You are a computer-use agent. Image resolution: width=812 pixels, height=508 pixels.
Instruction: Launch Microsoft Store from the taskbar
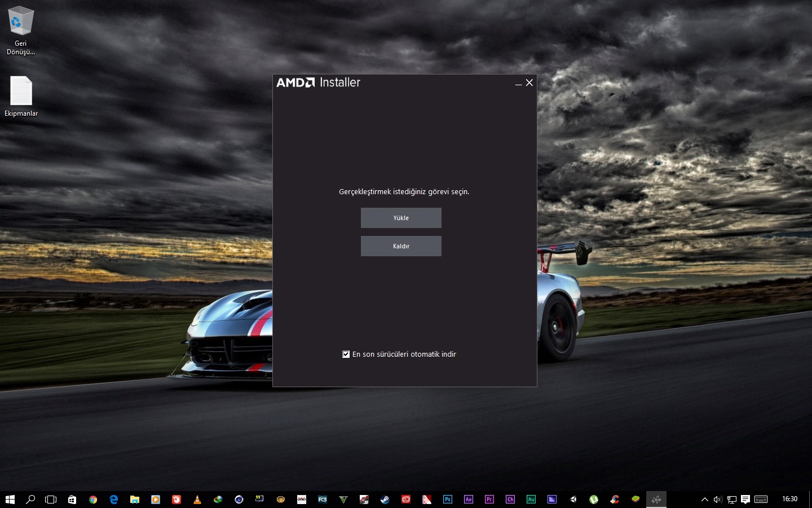(x=72, y=500)
